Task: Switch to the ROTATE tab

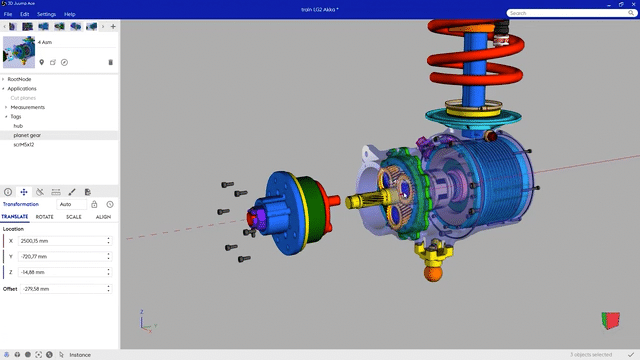Action: pyautogui.click(x=44, y=217)
